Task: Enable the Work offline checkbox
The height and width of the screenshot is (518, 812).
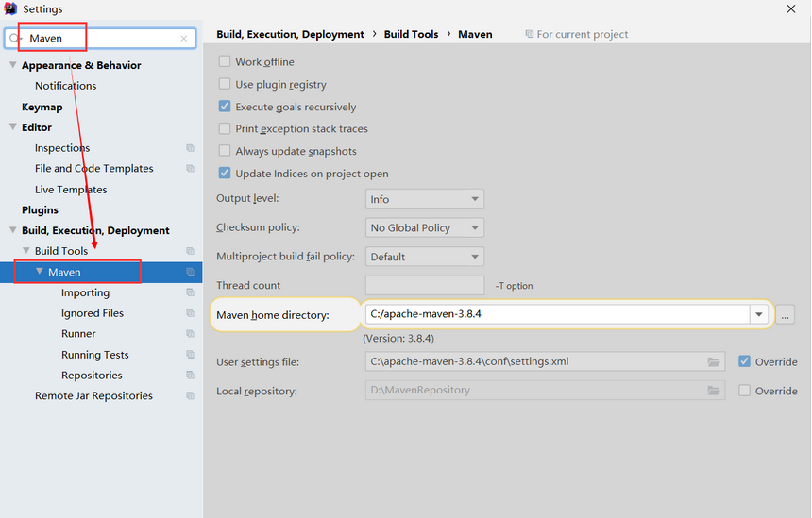Action: coord(225,61)
